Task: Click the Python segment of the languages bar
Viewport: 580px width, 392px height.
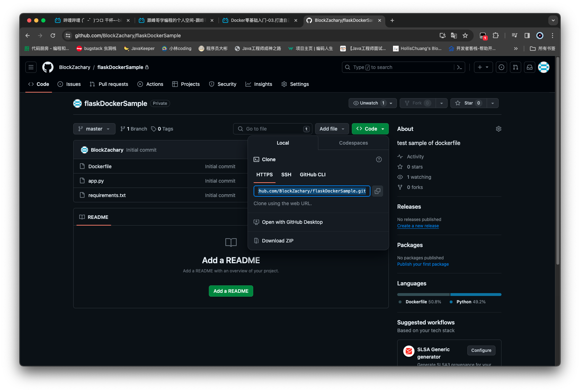Action: tap(476, 295)
